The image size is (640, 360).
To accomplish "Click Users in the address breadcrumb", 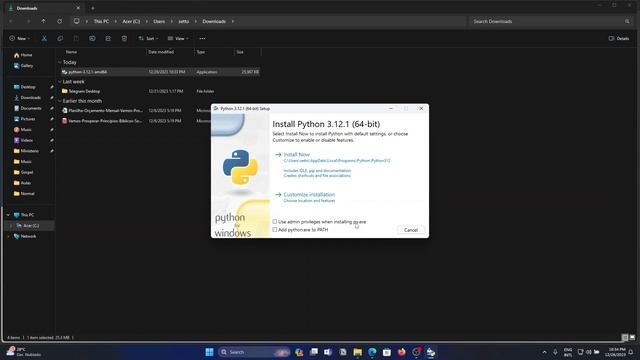I will click(159, 21).
